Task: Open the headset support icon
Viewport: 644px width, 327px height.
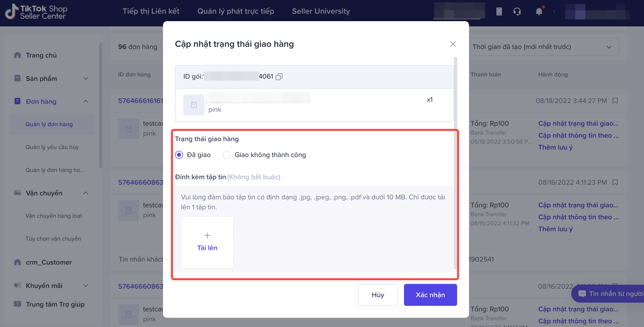Action: coord(517,11)
